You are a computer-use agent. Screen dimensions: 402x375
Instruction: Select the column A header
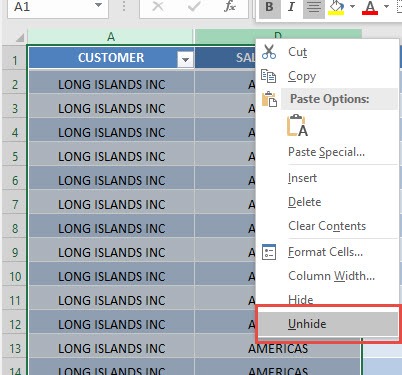[x=111, y=37]
